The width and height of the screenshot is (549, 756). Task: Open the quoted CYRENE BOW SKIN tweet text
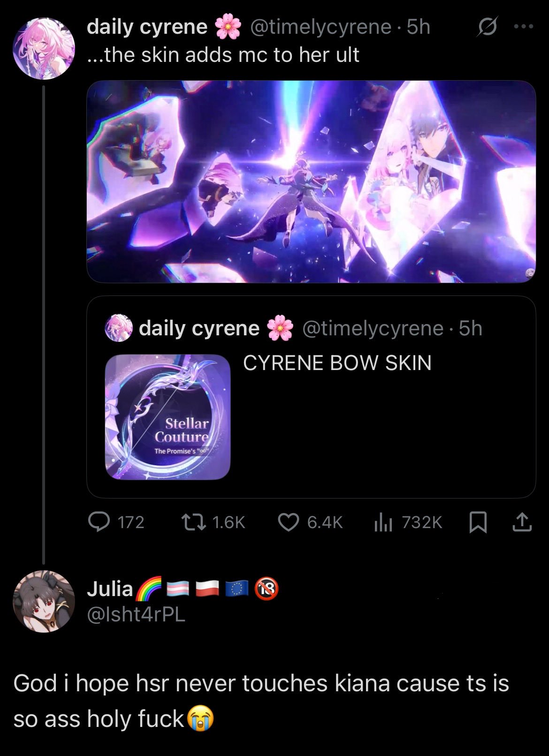pos(337,363)
